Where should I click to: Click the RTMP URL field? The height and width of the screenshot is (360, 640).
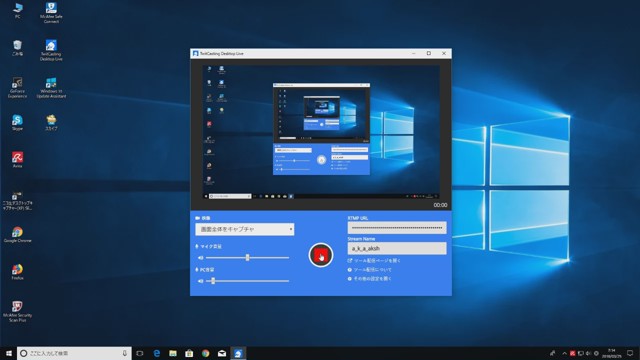pos(397,228)
